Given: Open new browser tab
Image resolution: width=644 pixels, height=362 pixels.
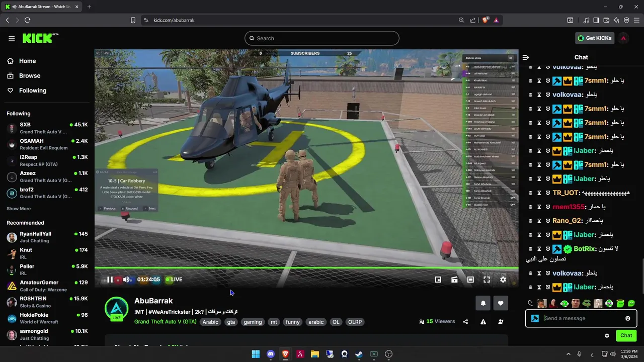Looking at the screenshot, I should 89,7.
